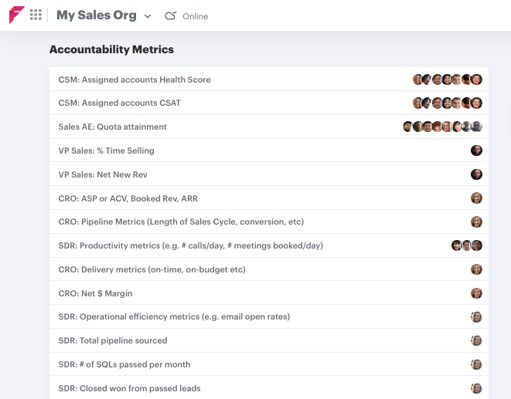Viewport: 511px width, 399px height.
Task: Open the My Sales Org title
Action: pyautogui.click(x=96, y=15)
